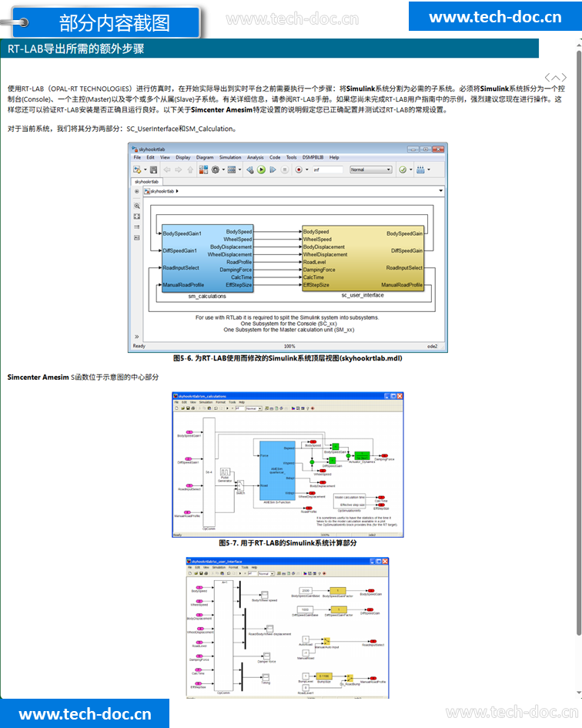
Task: Click the next page '>' arrow of document
Action: [x=564, y=77]
